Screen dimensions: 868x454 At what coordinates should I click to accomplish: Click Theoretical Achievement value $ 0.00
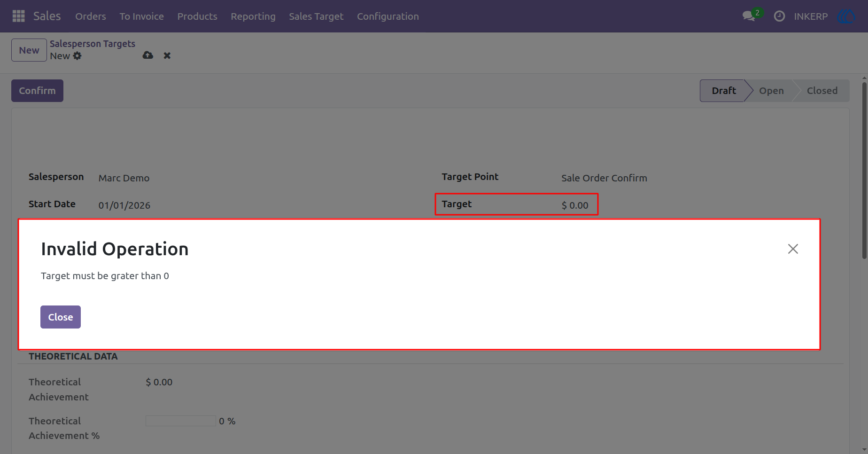(x=159, y=382)
